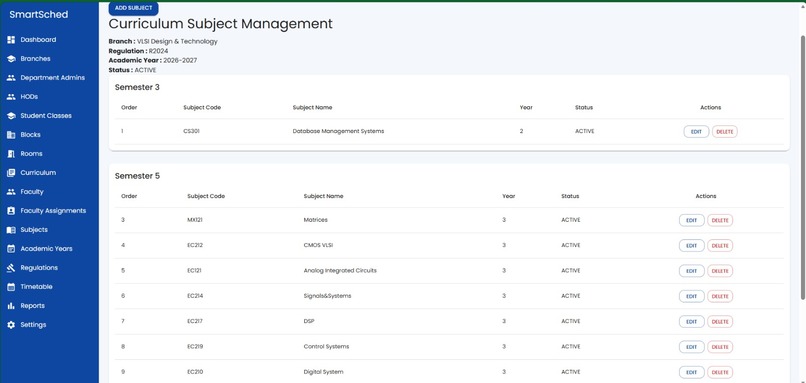Edit Analog Integrated Circuits subject

click(x=691, y=271)
